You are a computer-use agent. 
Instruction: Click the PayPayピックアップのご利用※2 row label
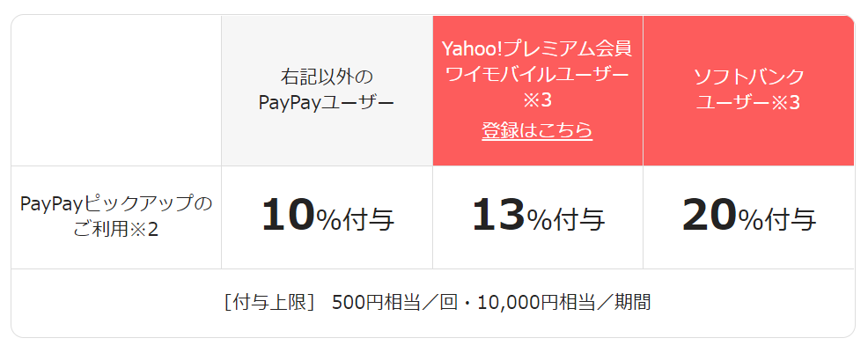pos(116,217)
